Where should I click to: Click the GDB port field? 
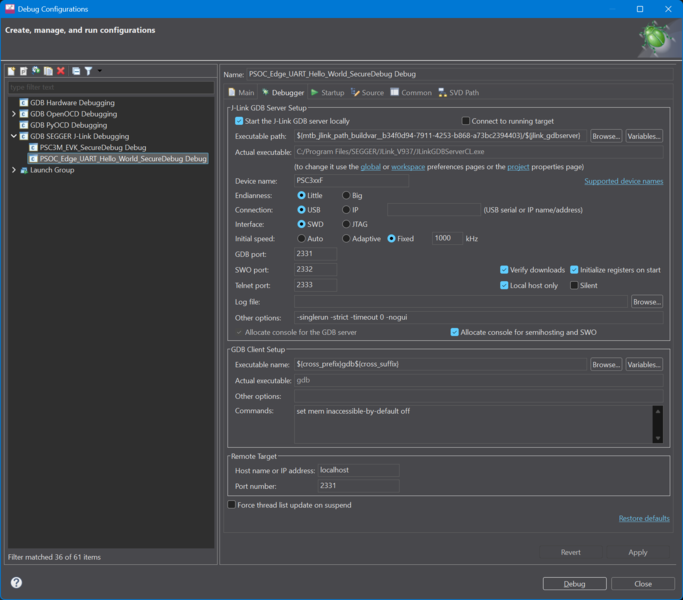point(315,254)
